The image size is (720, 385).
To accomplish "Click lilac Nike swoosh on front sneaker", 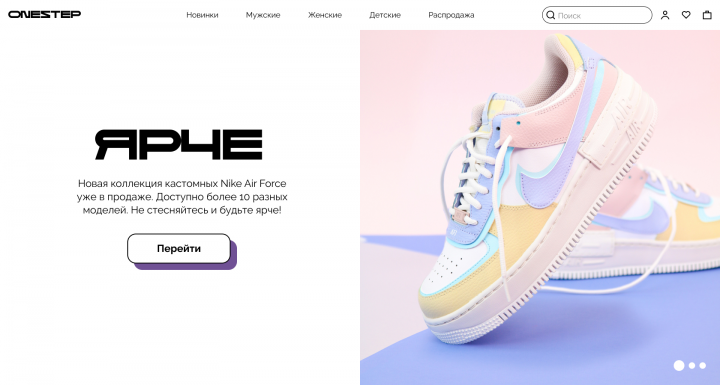I will (546, 179).
